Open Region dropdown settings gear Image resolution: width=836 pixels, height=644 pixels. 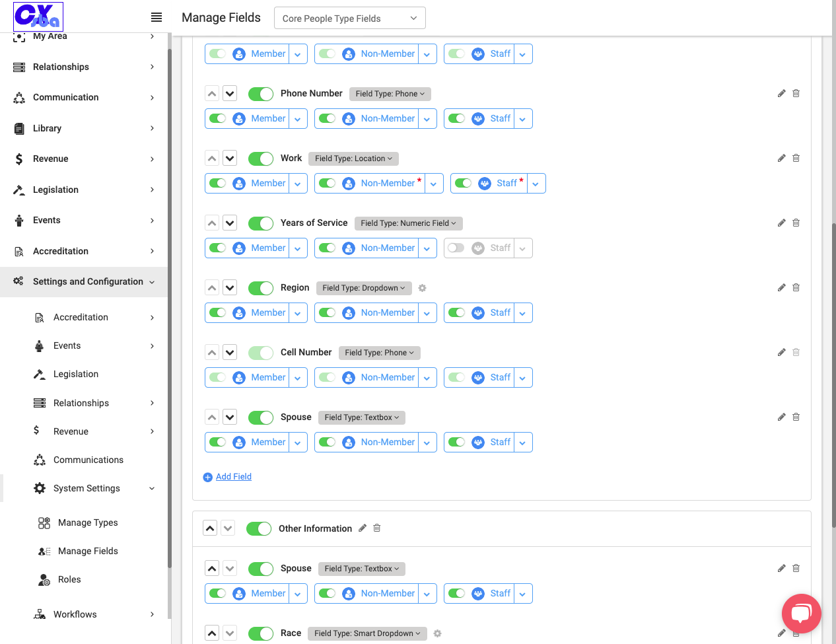423,288
